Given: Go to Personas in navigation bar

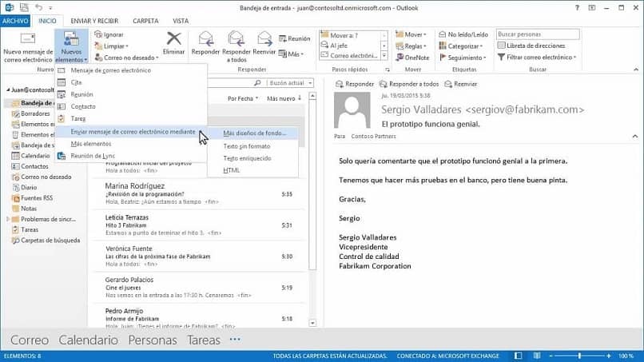Looking at the screenshot, I should coord(153,340).
